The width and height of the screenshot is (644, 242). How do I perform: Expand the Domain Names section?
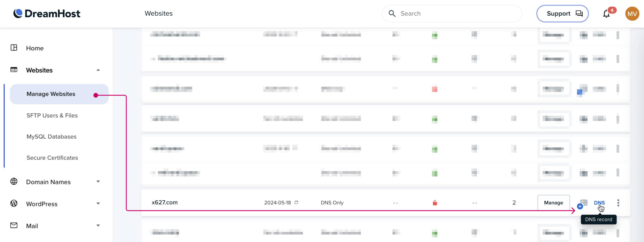point(98,181)
